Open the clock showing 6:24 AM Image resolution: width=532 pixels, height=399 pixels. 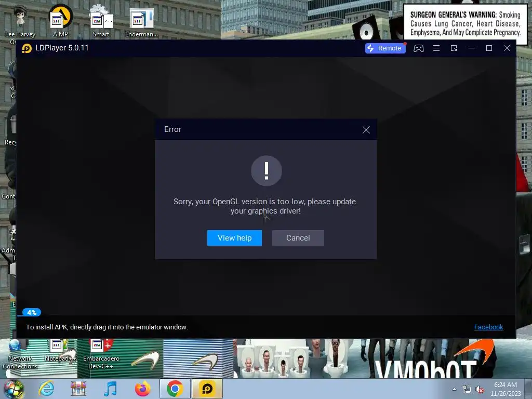(506, 389)
